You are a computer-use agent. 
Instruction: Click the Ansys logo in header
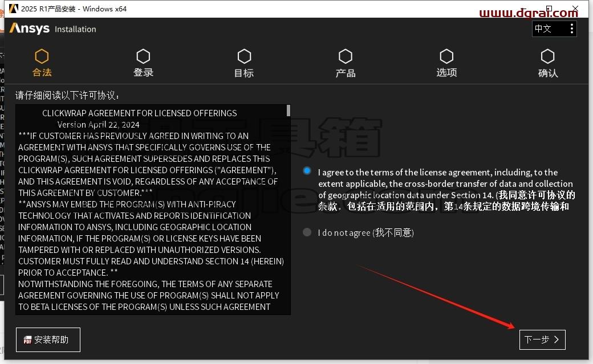(x=30, y=28)
